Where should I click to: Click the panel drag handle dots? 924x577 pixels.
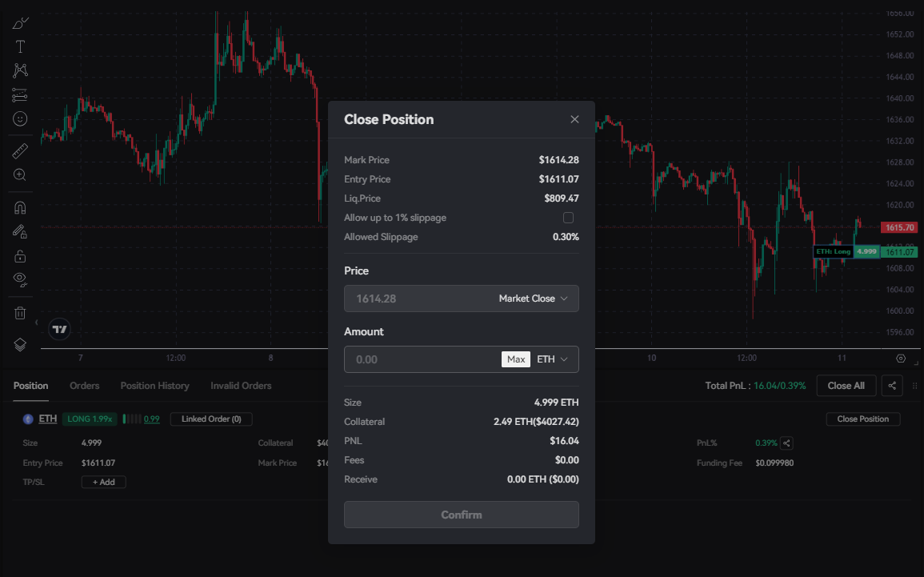(x=914, y=386)
